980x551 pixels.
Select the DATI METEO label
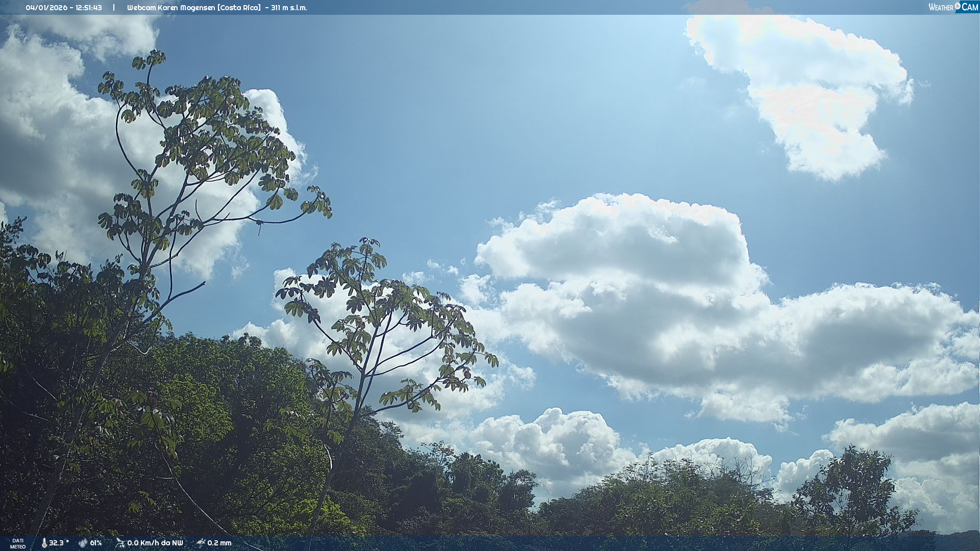click(x=18, y=543)
